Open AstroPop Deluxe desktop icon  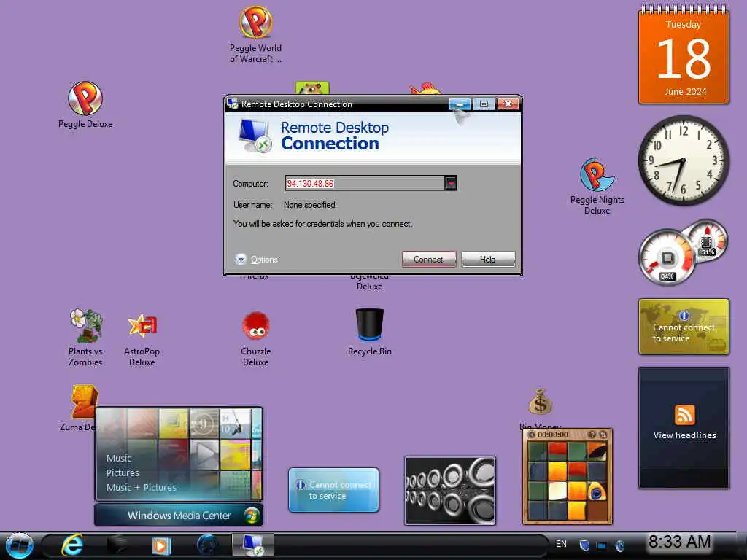142,340
